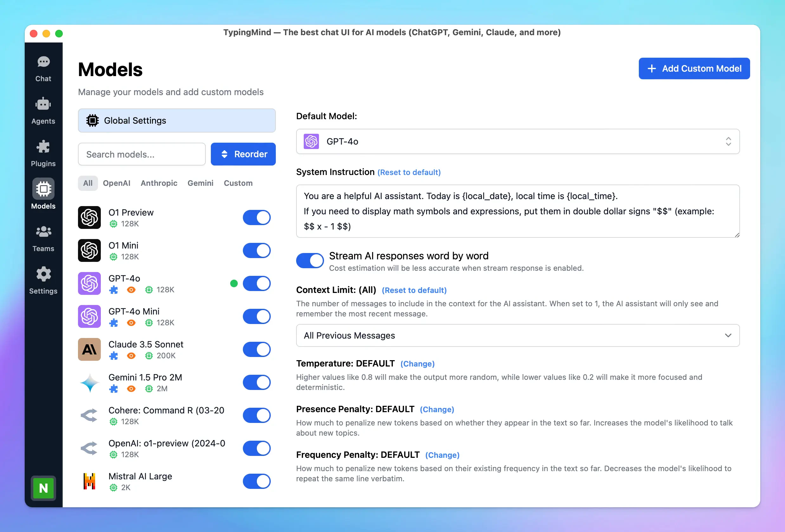Viewport: 785px width, 532px height.
Task: Click the purple GPT-4o model logo
Action: (x=89, y=283)
